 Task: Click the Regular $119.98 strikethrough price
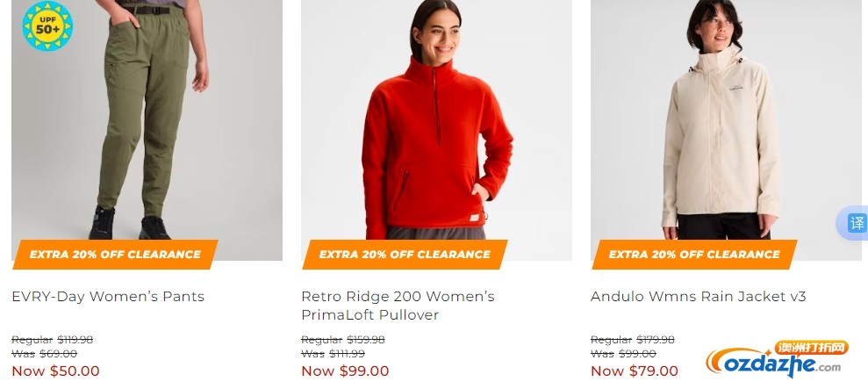(x=53, y=340)
